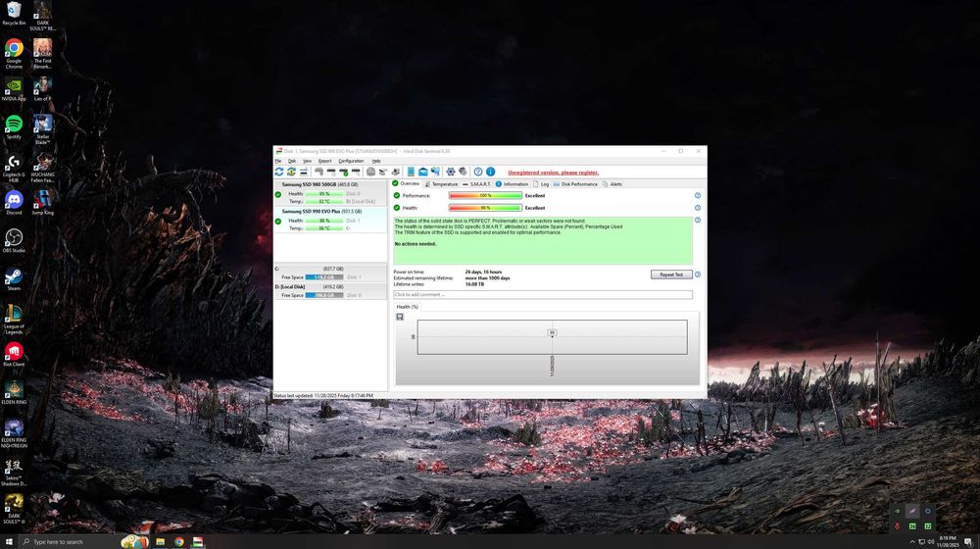
Task: Select the Spotify desktop shortcut
Action: coord(14,127)
